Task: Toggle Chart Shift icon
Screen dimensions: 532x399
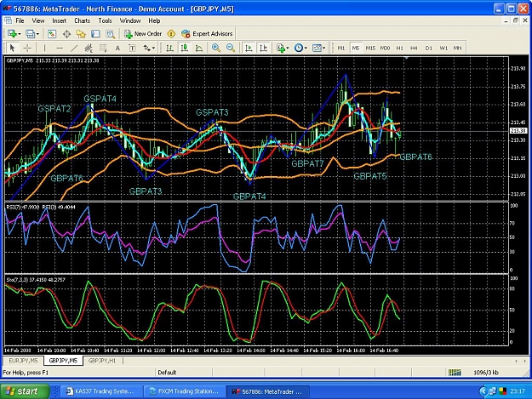Action: pos(263,48)
